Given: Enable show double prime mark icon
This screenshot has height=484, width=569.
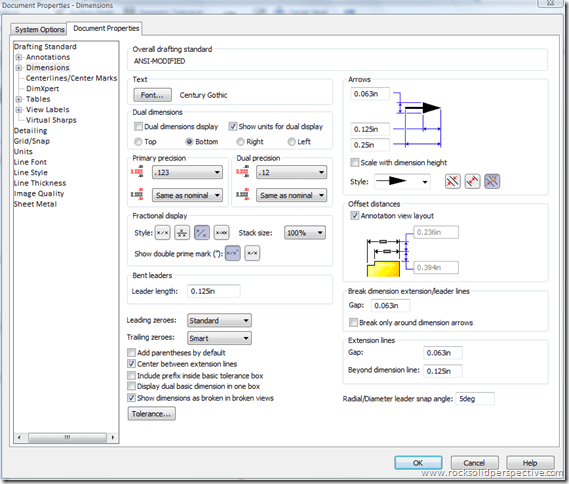Looking at the screenshot, I should [233, 253].
